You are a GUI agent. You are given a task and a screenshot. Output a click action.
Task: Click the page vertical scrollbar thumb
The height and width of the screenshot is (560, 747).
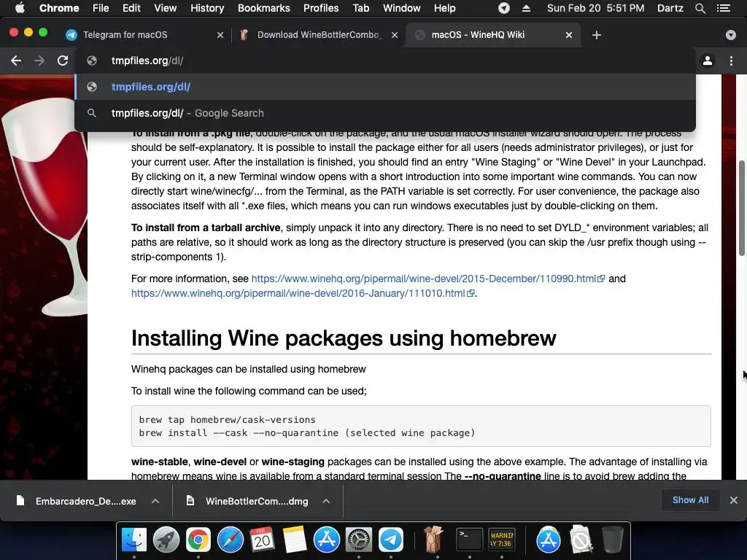click(x=742, y=209)
